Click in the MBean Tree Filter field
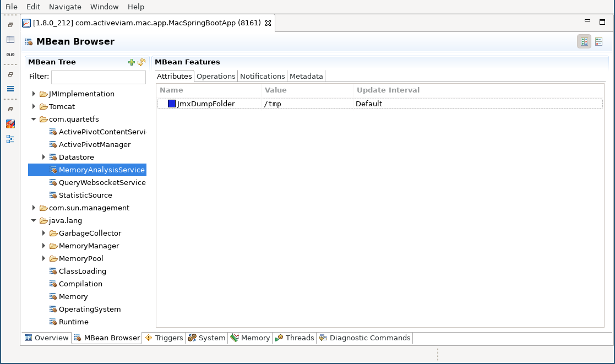615x364 pixels. 98,77
